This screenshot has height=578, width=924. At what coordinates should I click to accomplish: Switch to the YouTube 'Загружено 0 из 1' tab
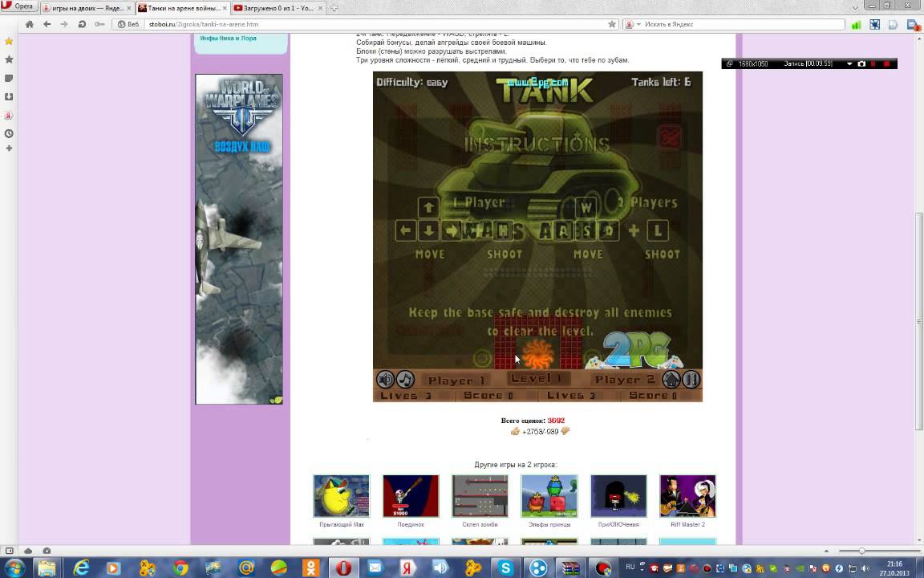278,8
